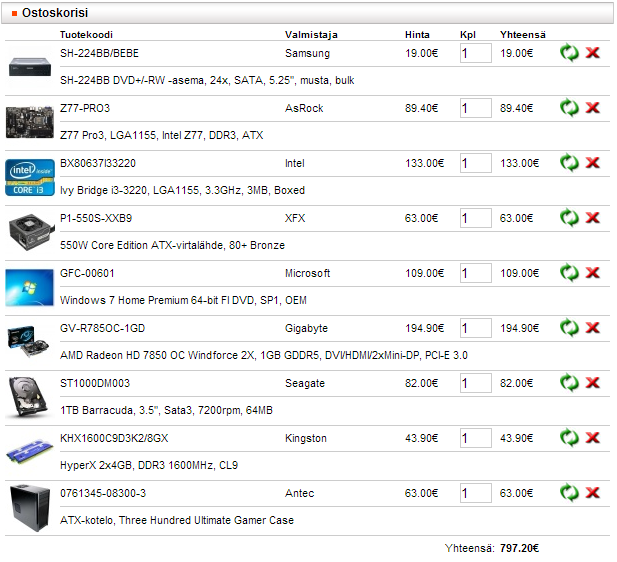
Task: Open product code GV-R785OC-1GD
Action: tap(102, 328)
